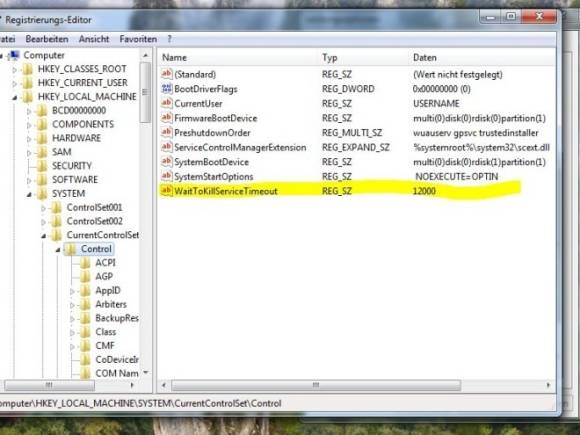Click the Daten column header
This screenshot has height=435, width=580.
(425, 57)
